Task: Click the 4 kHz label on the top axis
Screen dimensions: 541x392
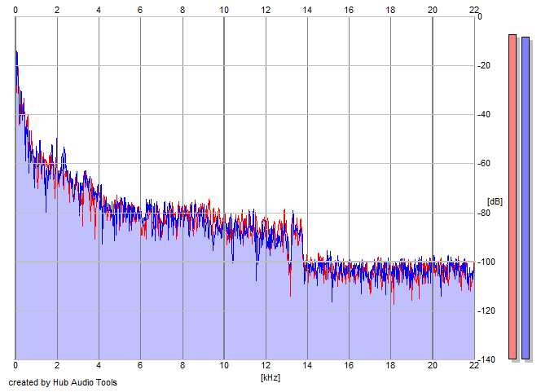Action: [x=99, y=10]
